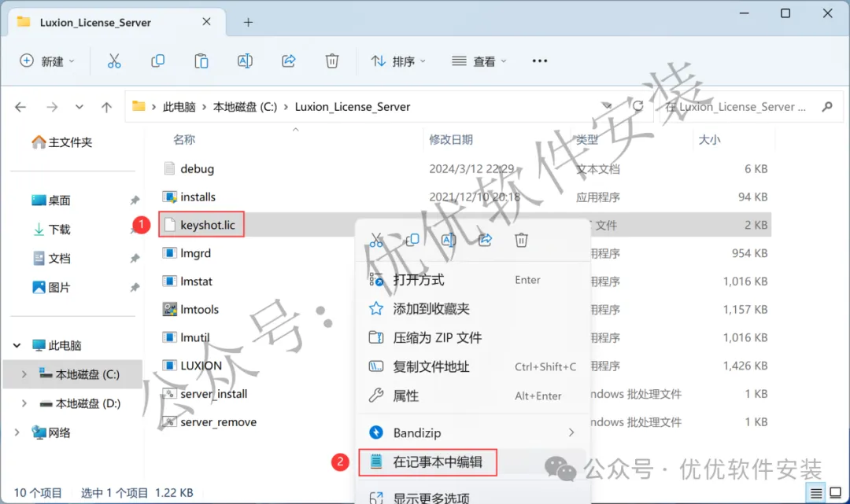Click the Delete trash icon in the toolbar
The width and height of the screenshot is (850, 504).
click(332, 61)
